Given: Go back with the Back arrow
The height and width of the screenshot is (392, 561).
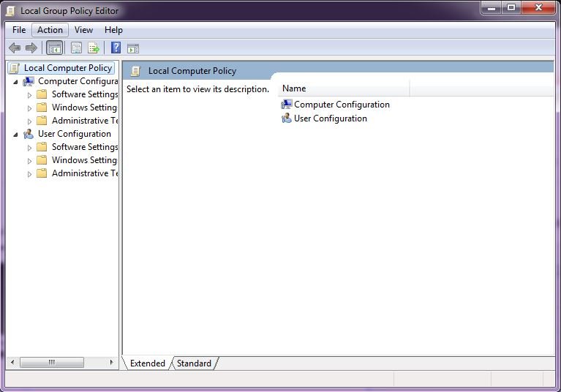Looking at the screenshot, I should [15, 48].
